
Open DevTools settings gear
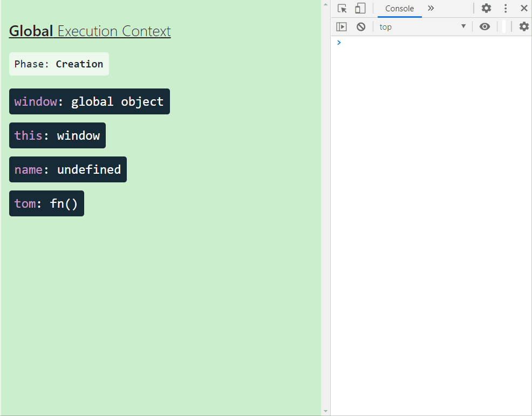tap(486, 8)
